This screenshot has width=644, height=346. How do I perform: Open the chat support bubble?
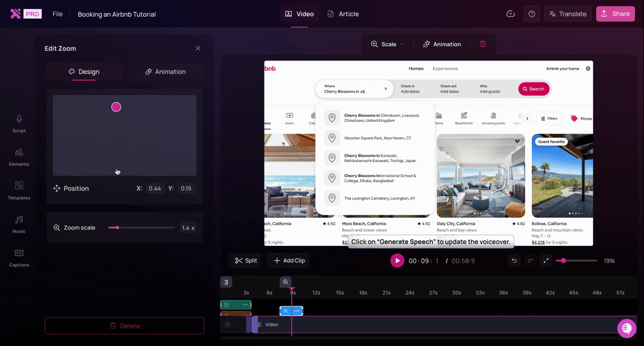point(627,328)
